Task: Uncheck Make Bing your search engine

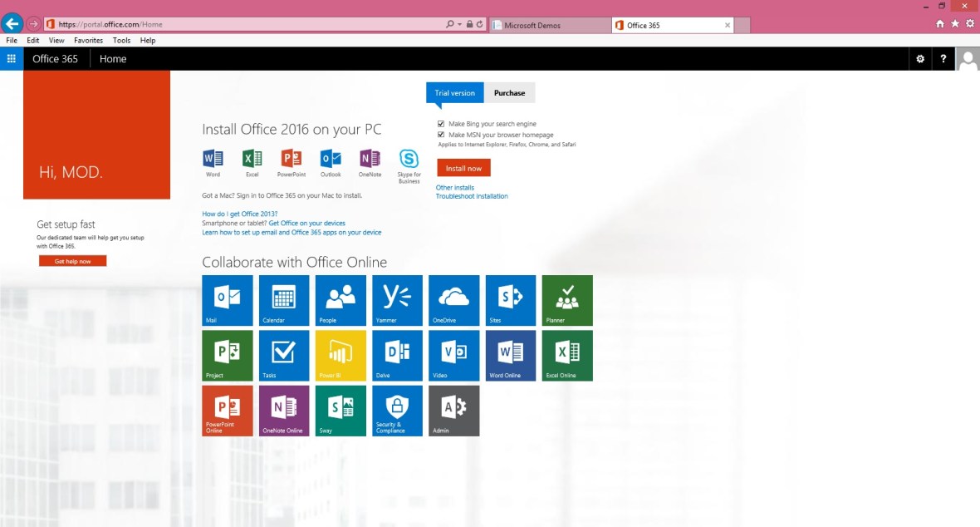Action: coord(441,124)
